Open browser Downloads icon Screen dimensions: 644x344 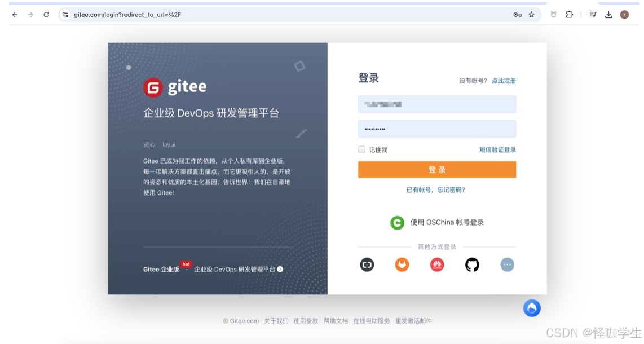[608, 15]
